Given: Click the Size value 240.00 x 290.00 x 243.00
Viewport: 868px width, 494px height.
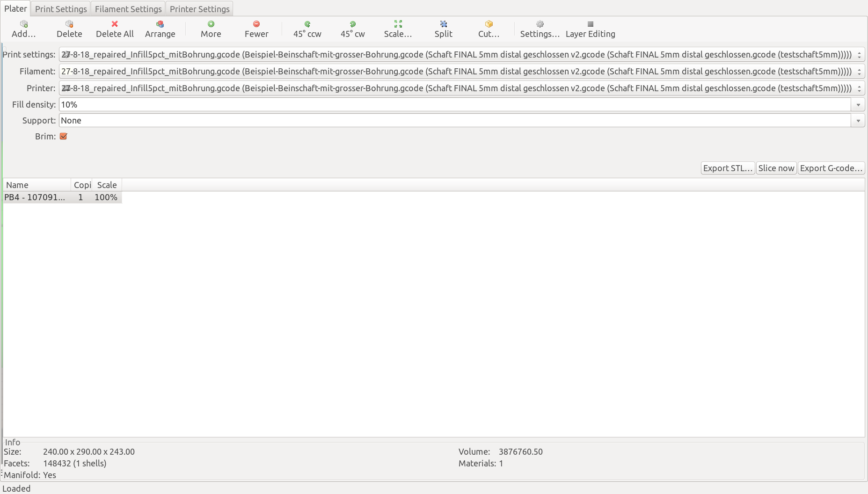Looking at the screenshot, I should [x=89, y=452].
